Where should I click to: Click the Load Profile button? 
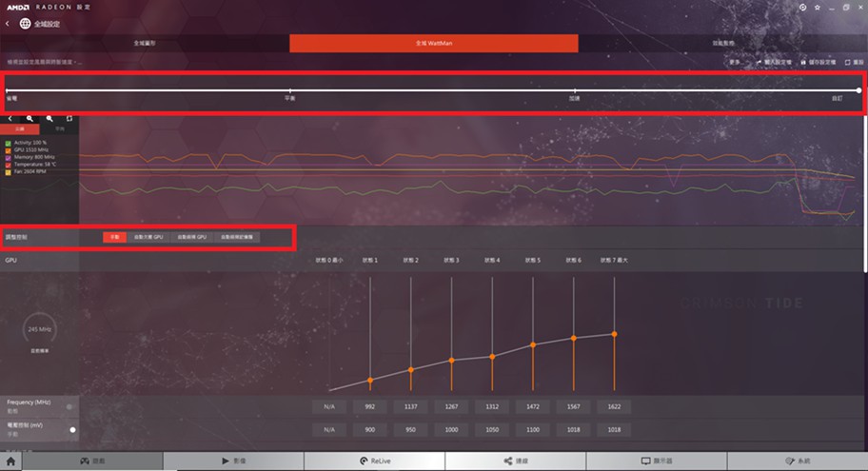click(774, 62)
